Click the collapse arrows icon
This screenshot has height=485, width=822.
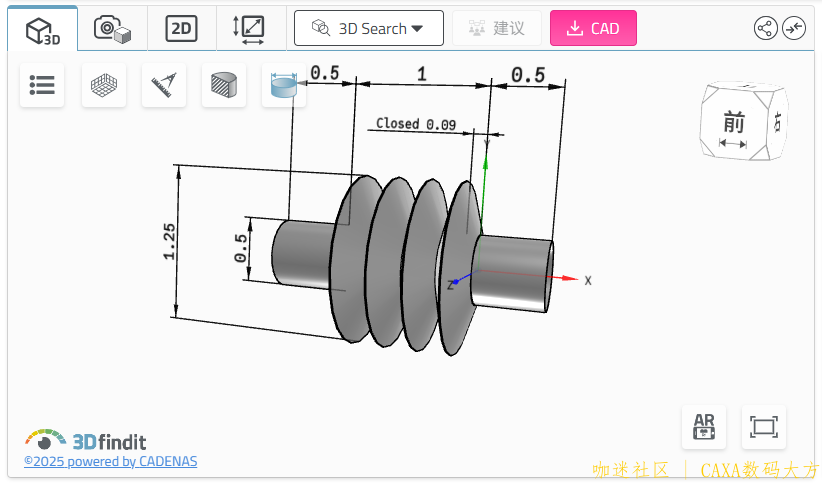pos(794,28)
